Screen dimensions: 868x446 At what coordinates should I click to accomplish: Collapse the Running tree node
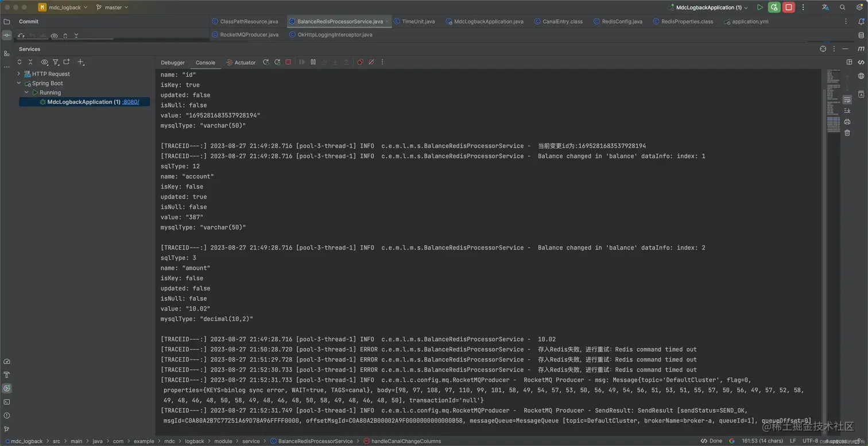tap(26, 92)
